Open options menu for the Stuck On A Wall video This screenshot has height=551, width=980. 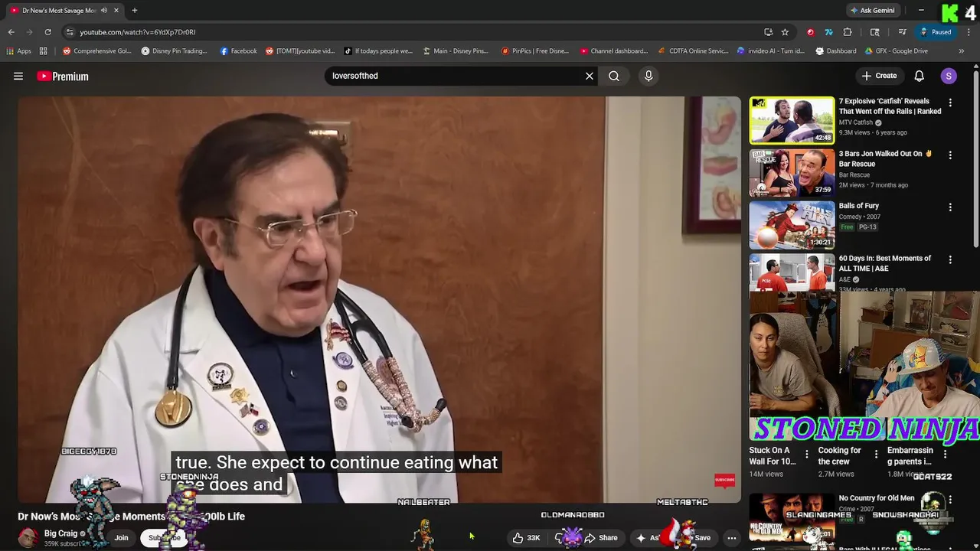(806, 454)
